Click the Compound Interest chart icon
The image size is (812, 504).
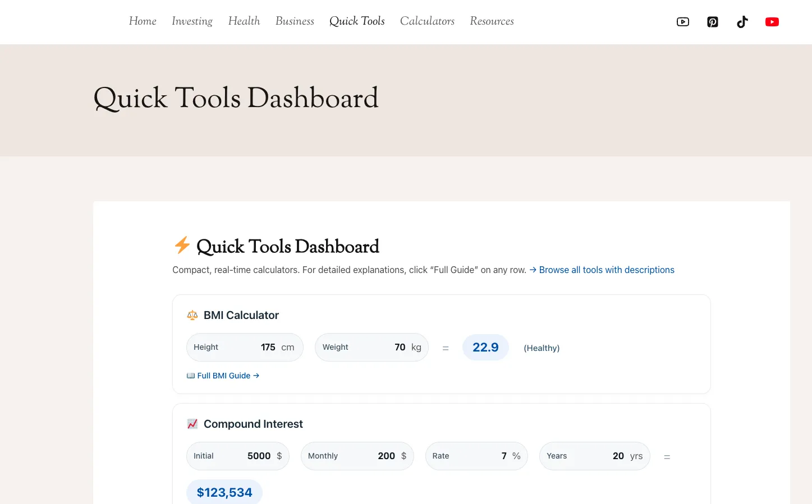(192, 424)
